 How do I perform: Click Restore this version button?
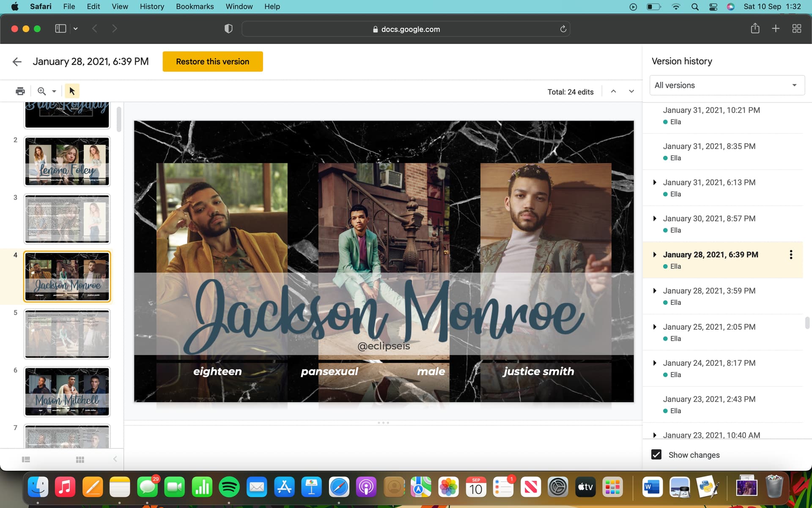point(213,61)
